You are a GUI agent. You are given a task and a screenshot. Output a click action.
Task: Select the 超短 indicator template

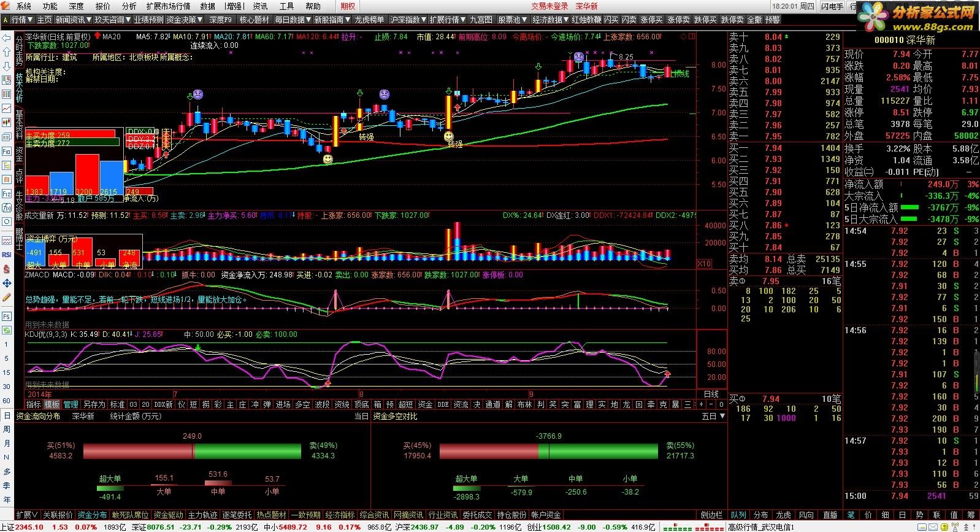pyautogui.click(x=406, y=404)
